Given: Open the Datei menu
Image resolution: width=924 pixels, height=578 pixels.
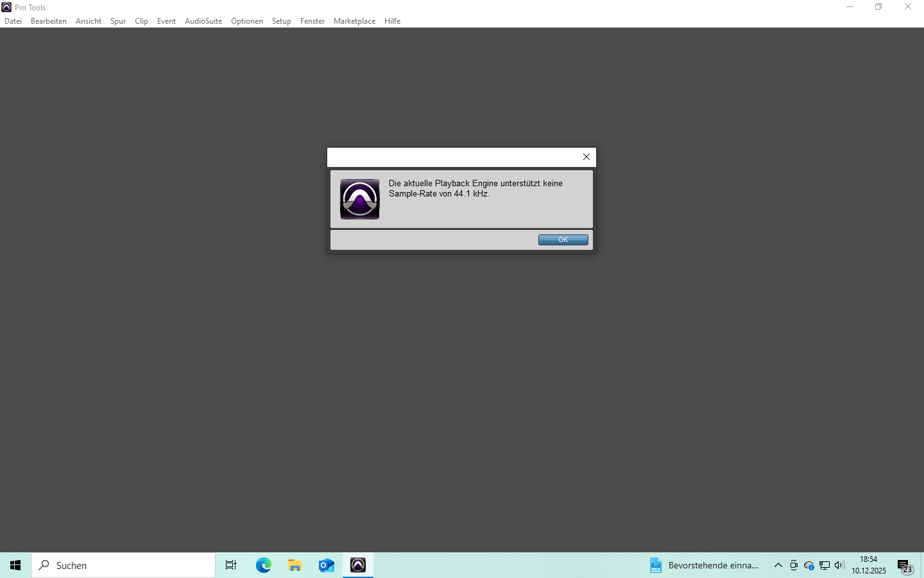Looking at the screenshot, I should pos(13,21).
